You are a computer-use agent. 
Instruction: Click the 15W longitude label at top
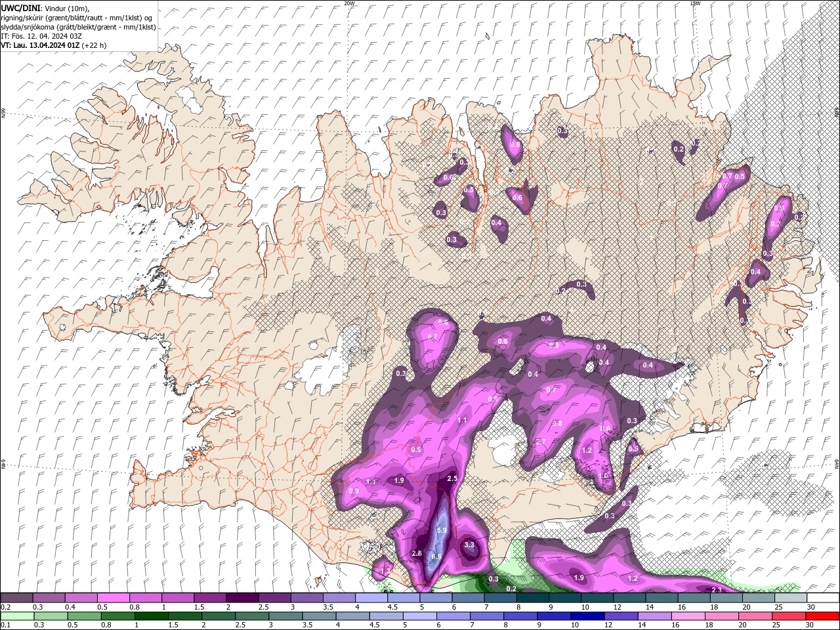point(695,3)
